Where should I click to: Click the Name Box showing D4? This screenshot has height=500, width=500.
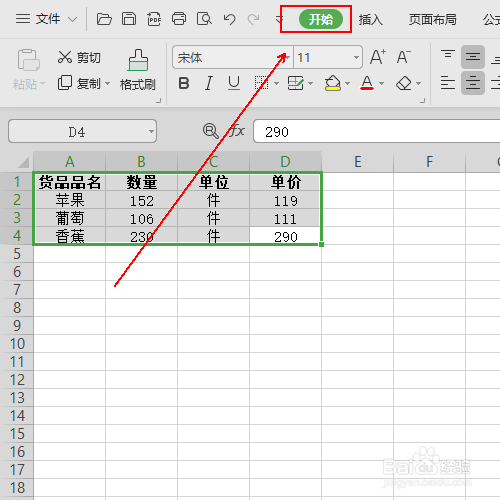point(82,131)
